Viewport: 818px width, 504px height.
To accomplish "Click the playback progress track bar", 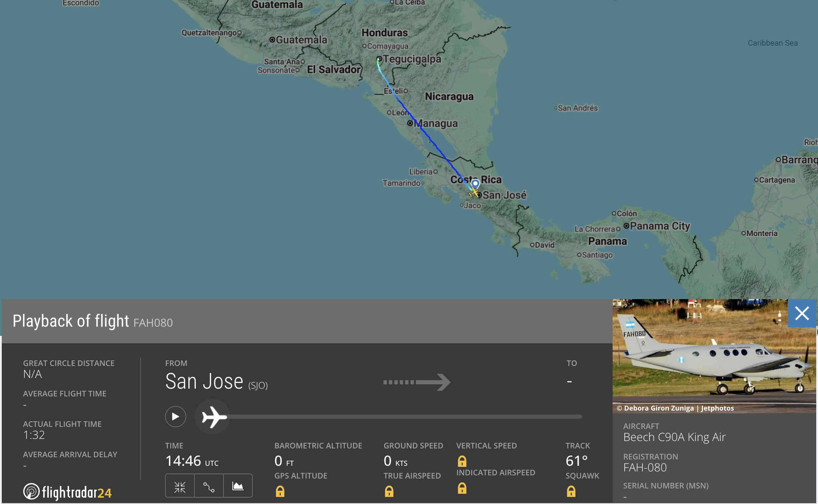I will [x=404, y=417].
